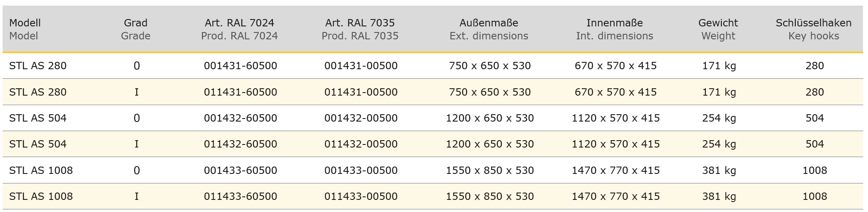Click the Innenmaße column header
This screenshot has height=212, width=868.
coord(615,29)
